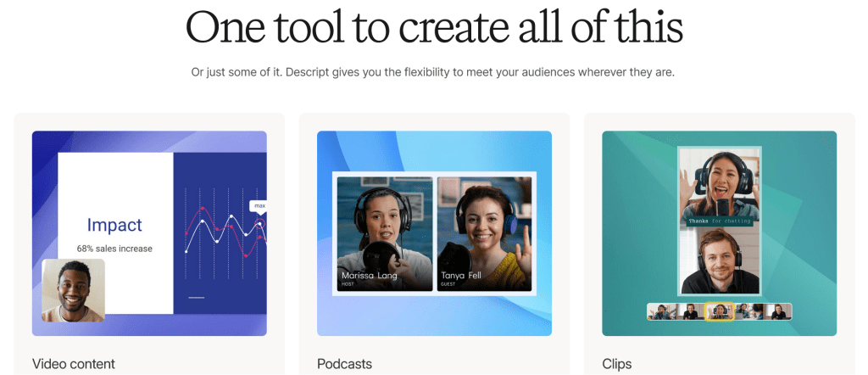Image resolution: width=868 pixels, height=375 pixels.
Task: Select the yellow-highlighted frame in clip filmstrip
Action: click(720, 311)
